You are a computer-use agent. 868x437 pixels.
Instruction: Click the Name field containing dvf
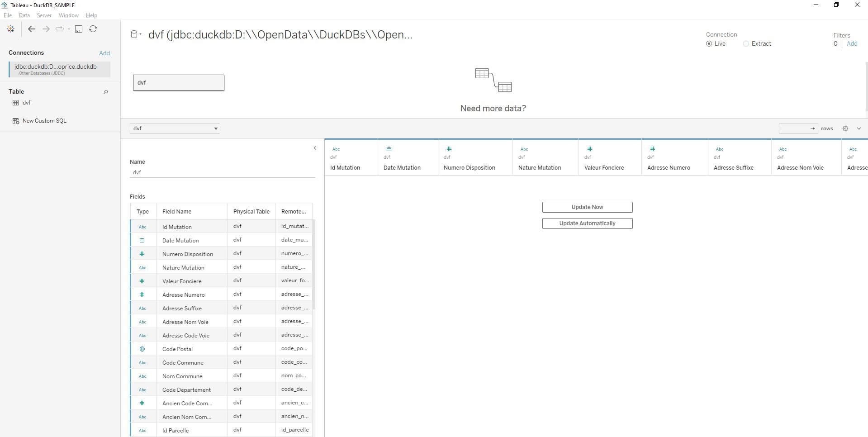point(222,172)
